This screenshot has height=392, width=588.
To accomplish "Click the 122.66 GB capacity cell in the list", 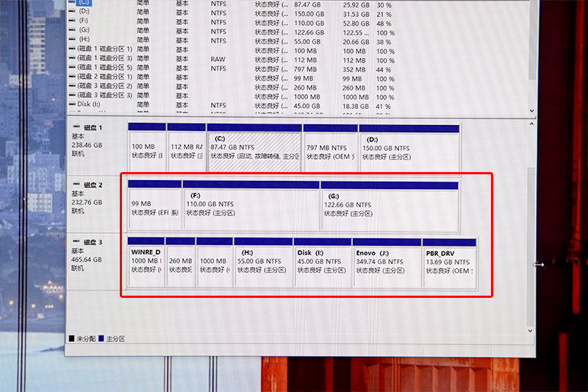I will tap(309, 32).
